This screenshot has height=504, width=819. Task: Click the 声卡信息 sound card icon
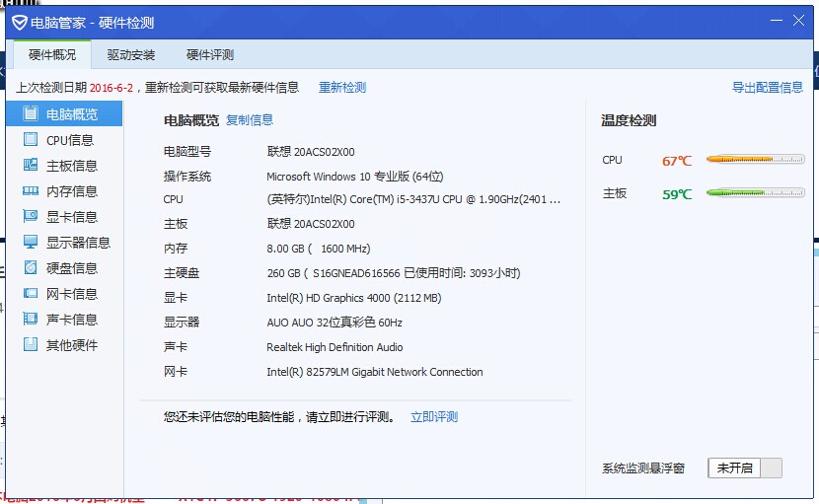click(x=31, y=320)
